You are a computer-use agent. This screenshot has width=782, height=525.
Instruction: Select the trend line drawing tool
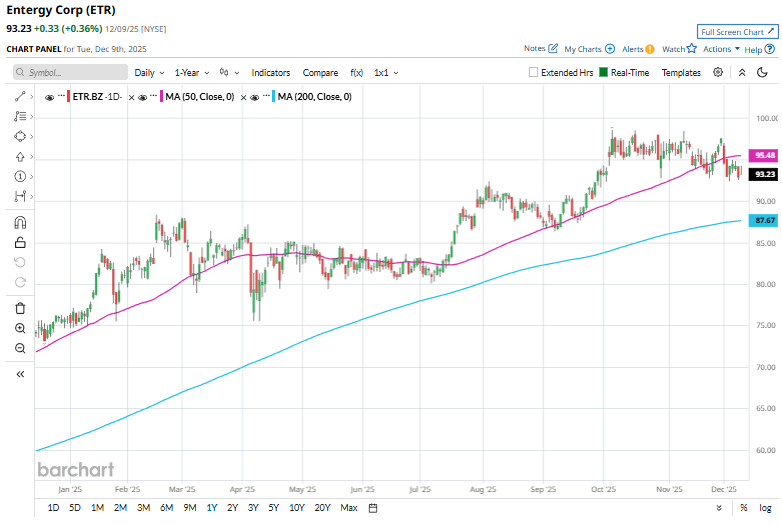coord(20,96)
